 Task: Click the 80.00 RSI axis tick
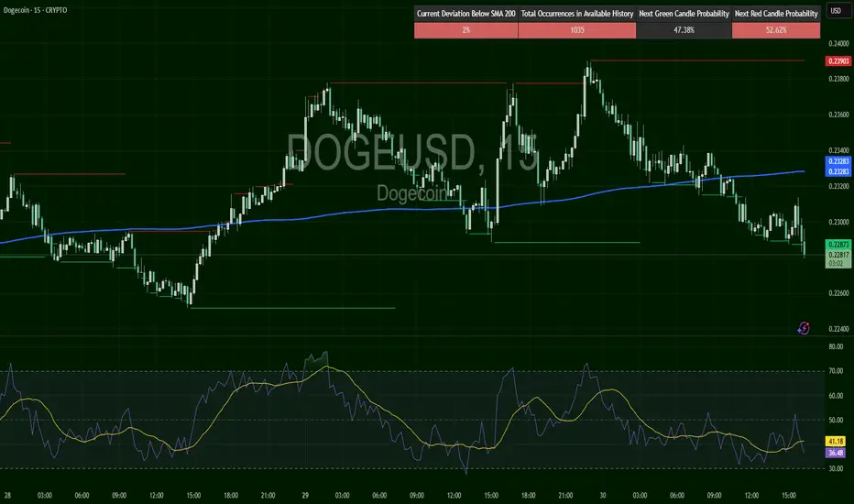[836, 346]
